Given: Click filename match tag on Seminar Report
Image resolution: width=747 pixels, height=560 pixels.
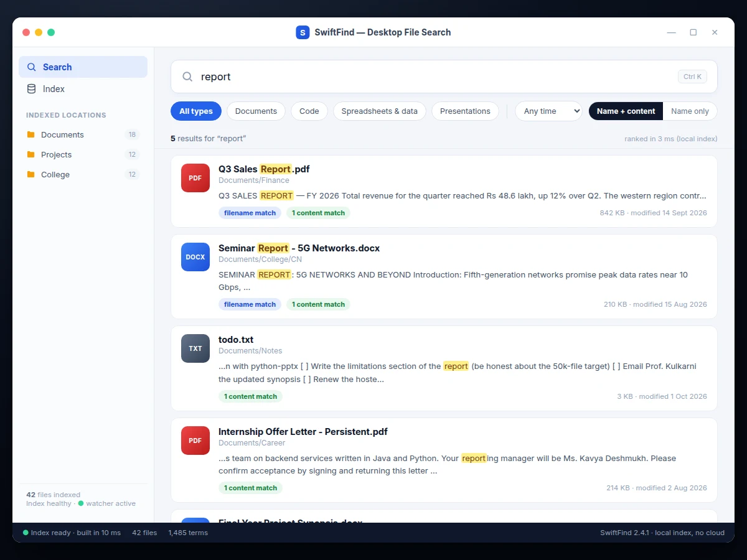Looking at the screenshot, I should coord(250,304).
